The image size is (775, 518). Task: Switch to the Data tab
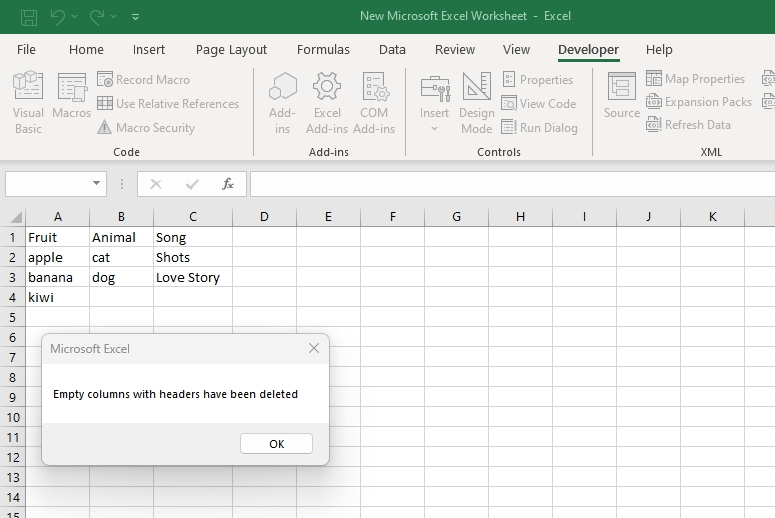pyautogui.click(x=392, y=49)
